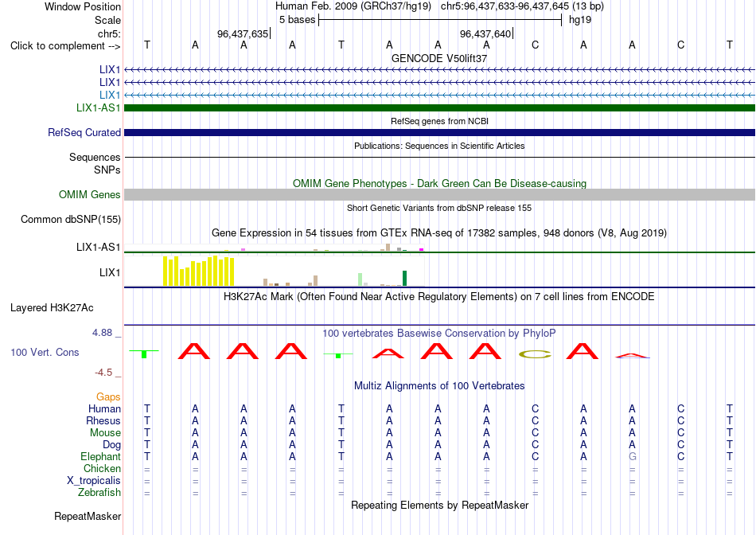The height and width of the screenshot is (535, 756).
Task: Open the H3K27Ac Mark track title
Action: pos(439,297)
